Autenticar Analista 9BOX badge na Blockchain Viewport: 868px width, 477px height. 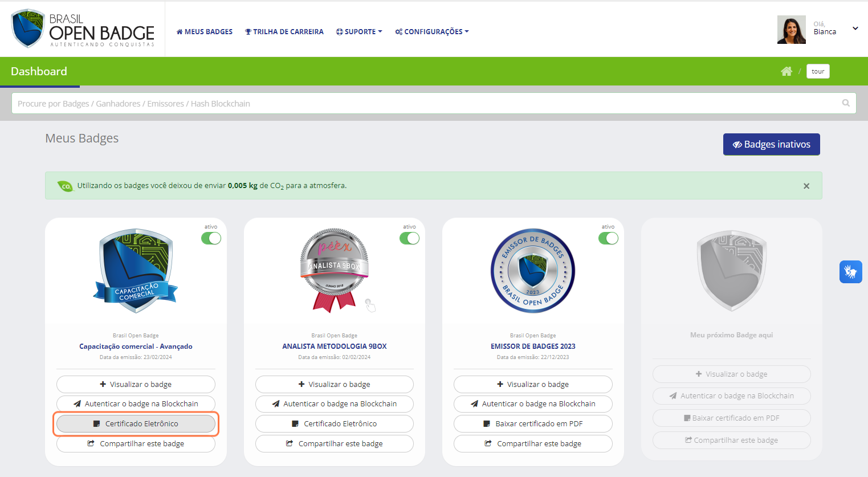tap(335, 403)
